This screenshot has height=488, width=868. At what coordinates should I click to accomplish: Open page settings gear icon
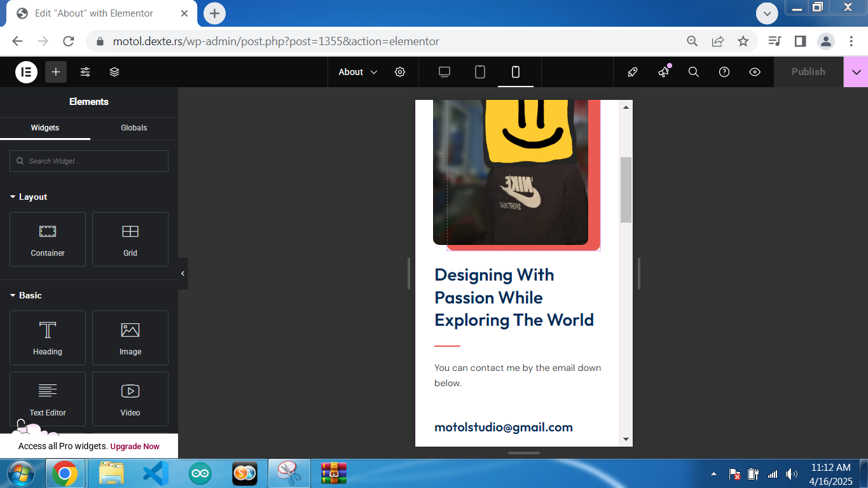tap(400, 72)
